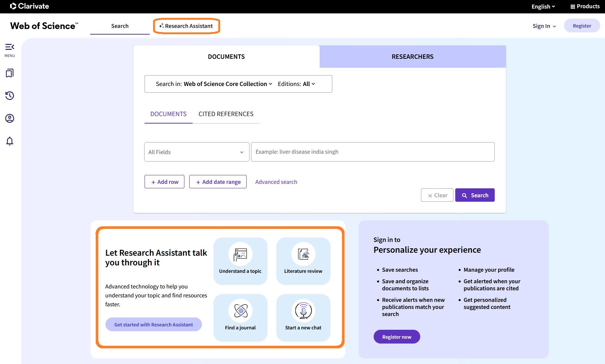
Task: Switch to CITED REFERENCES tab
Action: 226,114
